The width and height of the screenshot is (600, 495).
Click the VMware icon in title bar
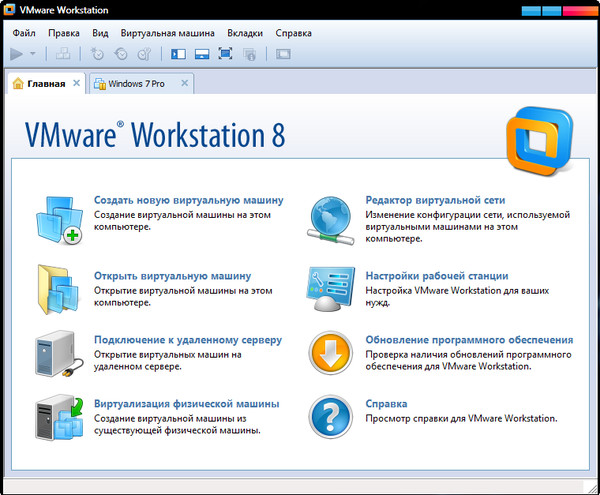[x=9, y=10]
